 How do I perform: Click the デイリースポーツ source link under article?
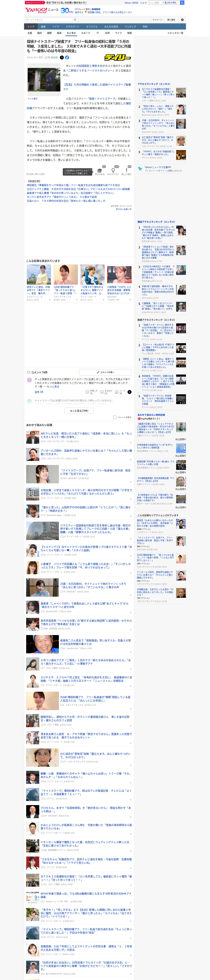pyautogui.click(x=123, y=209)
